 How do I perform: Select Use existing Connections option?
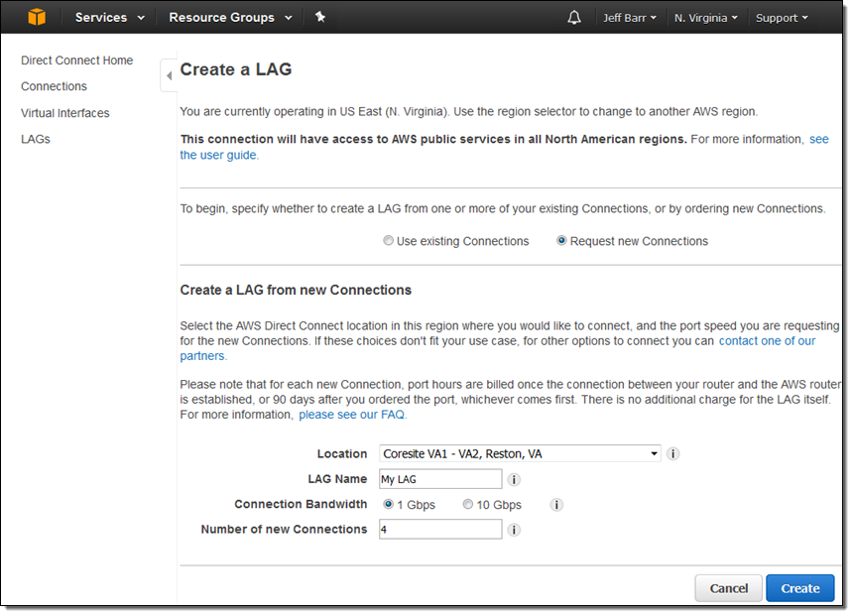click(388, 241)
